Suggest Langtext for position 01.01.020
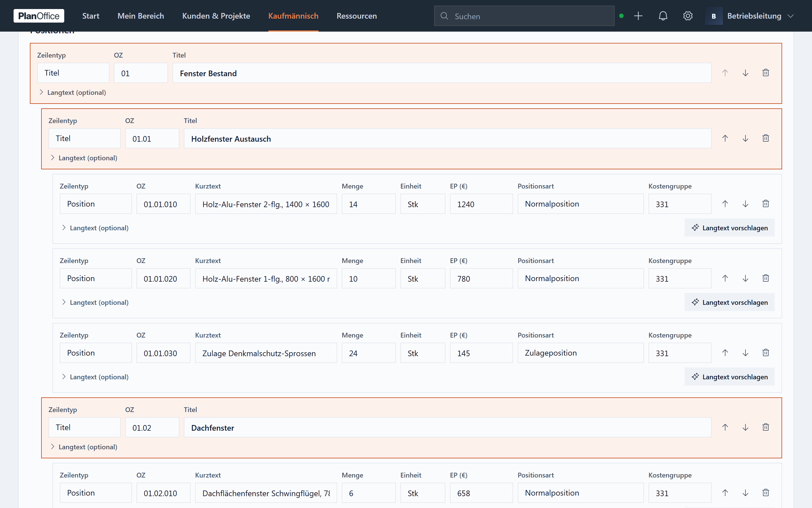The image size is (812, 508). (729, 302)
